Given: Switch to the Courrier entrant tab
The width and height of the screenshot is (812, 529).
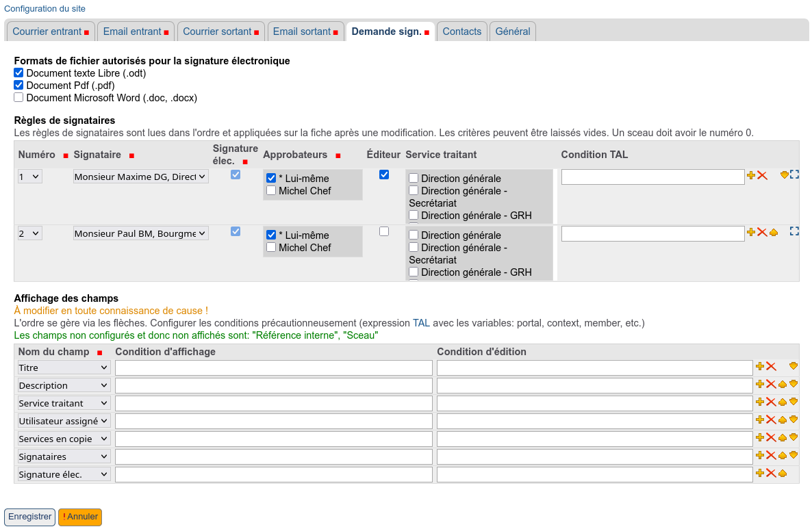Looking at the screenshot, I should click(50, 31).
